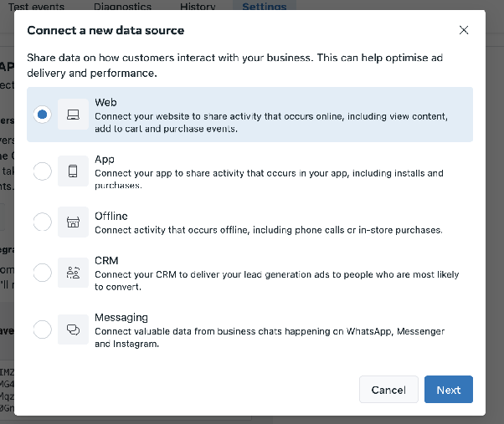The height and width of the screenshot is (424, 504).
Task: Click the chat bubbles icon for Messaging
Action: pyautogui.click(x=73, y=329)
